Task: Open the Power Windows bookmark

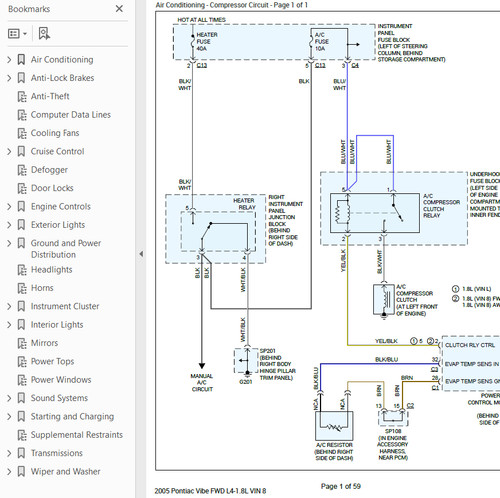Action: [61, 380]
